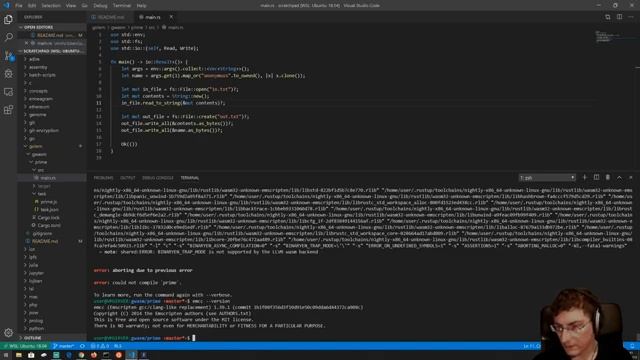This screenshot has width=640, height=360.
Task: Expand the target folder
Action: point(44,186)
